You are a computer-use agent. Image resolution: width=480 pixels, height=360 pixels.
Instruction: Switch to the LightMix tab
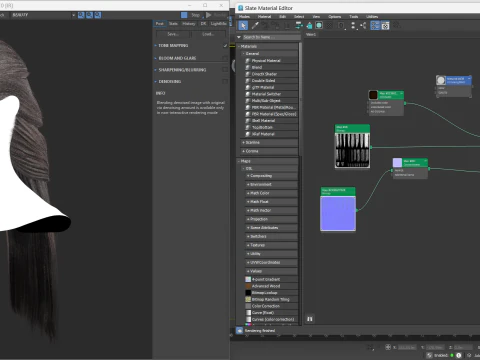click(219, 24)
